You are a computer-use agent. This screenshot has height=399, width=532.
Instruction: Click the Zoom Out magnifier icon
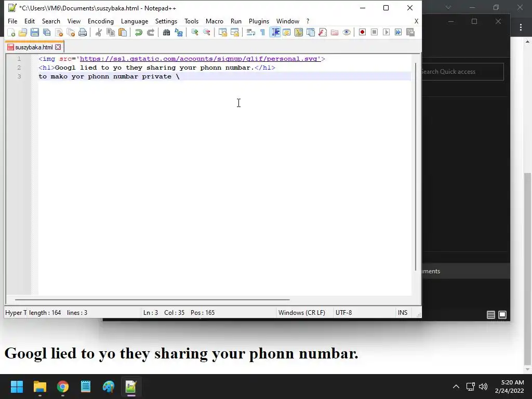click(x=206, y=32)
